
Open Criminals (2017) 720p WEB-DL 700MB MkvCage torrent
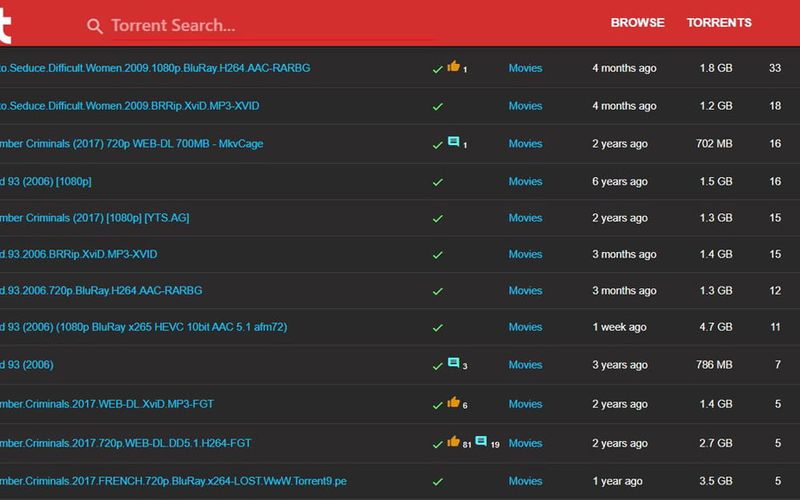[x=132, y=144]
